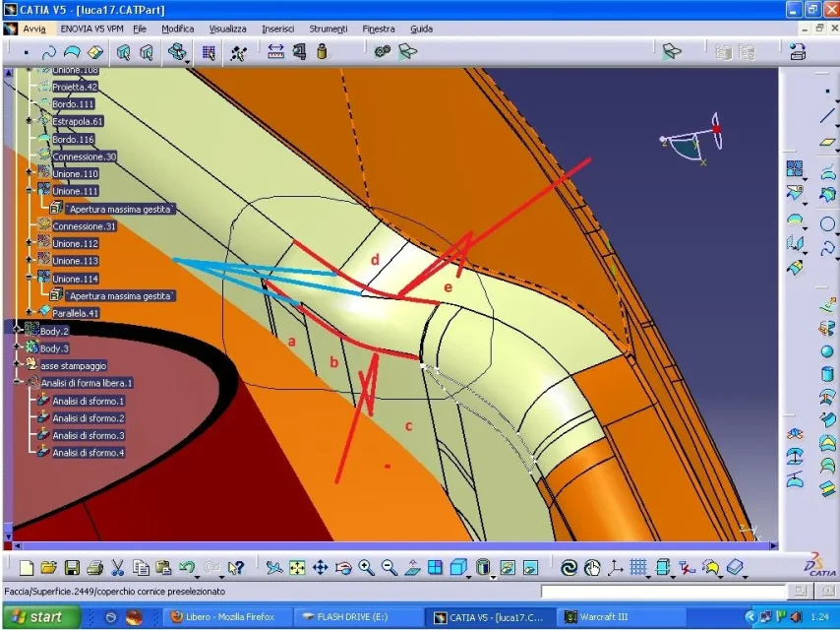Viewport: 840px width, 630px height.
Task: Click the Paste clipboard icon
Action: (163, 567)
